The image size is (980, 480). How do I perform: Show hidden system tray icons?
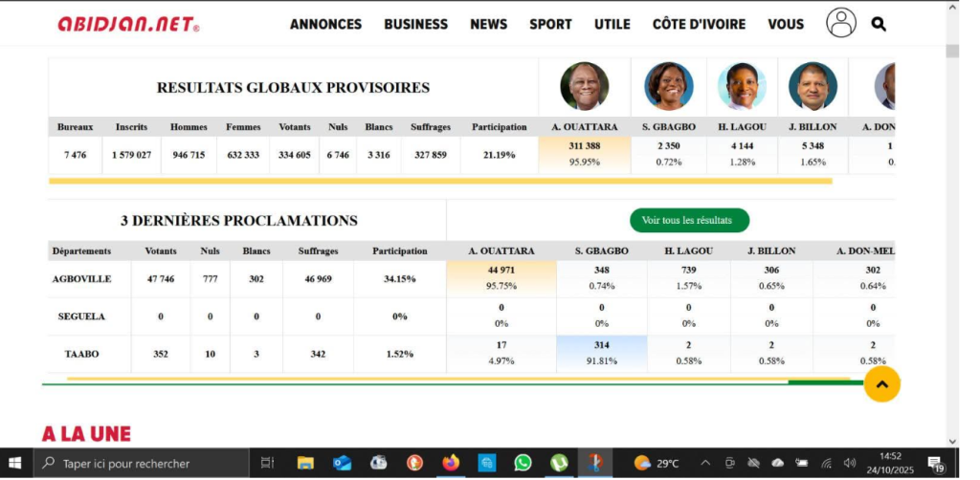pyautogui.click(x=705, y=463)
